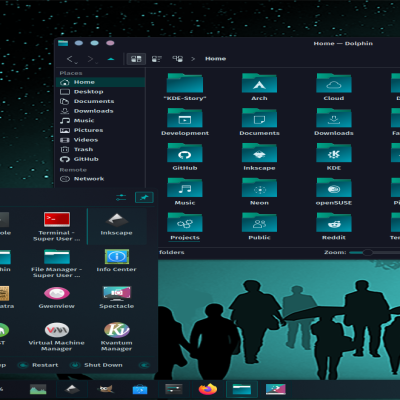Switch to Compact view mode

pyautogui.click(x=157, y=59)
